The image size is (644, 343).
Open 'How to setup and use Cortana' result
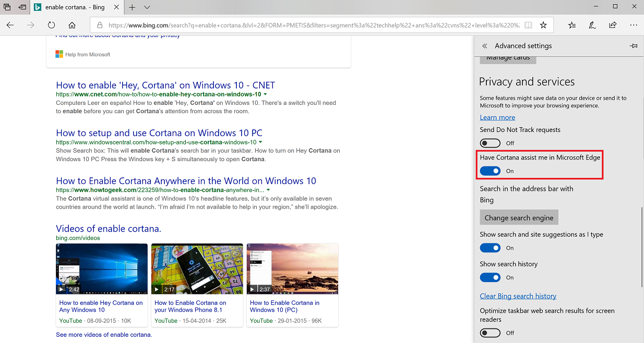pyautogui.click(x=159, y=133)
